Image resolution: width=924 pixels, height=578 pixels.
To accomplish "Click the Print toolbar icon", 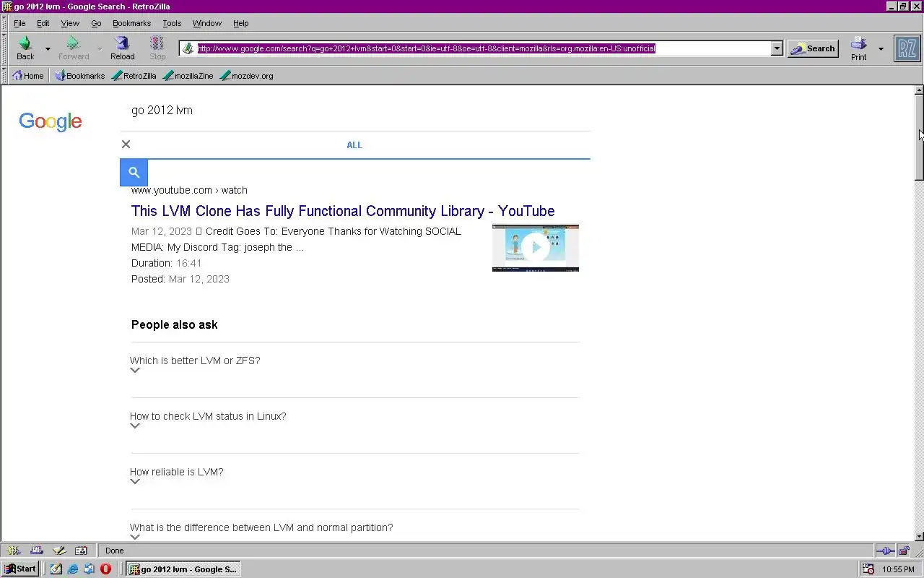I will pos(858,48).
